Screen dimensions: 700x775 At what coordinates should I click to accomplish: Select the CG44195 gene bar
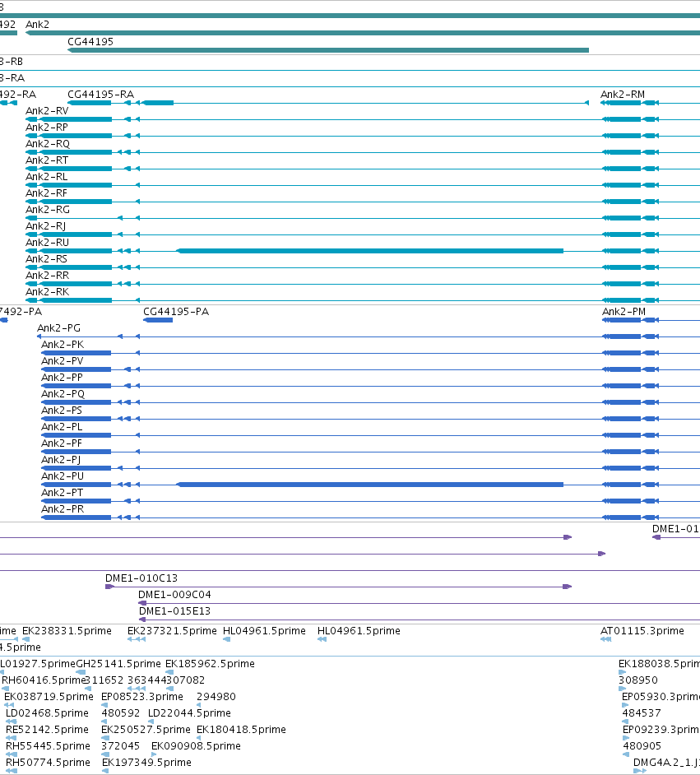point(328,50)
